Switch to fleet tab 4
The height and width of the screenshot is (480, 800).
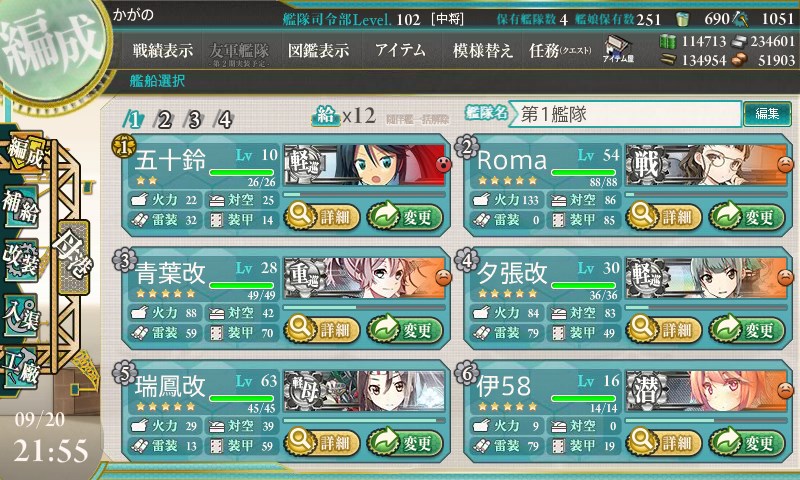point(224,120)
